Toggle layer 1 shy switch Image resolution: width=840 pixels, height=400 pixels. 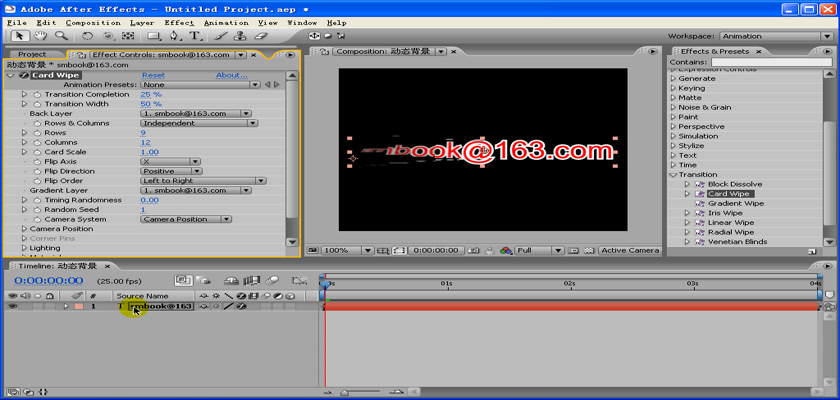(x=204, y=306)
